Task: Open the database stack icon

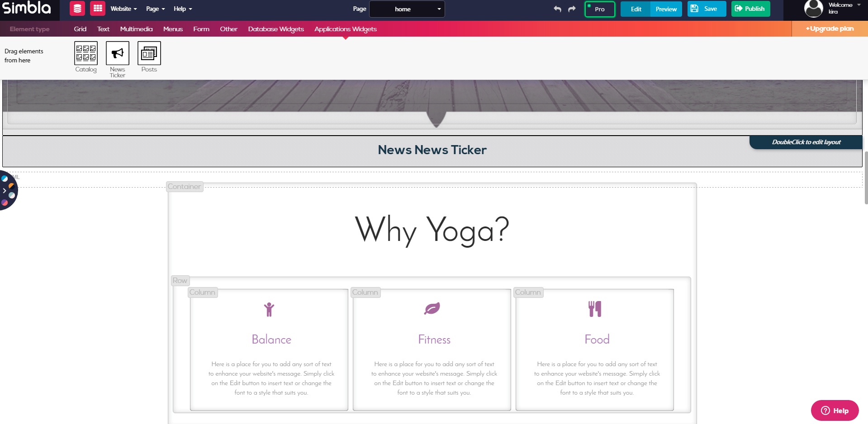Action: tap(77, 9)
